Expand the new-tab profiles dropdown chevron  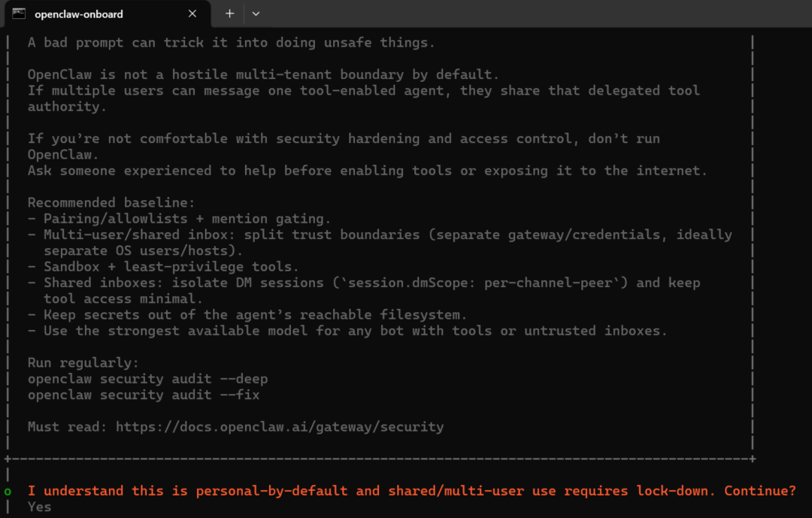(x=256, y=14)
